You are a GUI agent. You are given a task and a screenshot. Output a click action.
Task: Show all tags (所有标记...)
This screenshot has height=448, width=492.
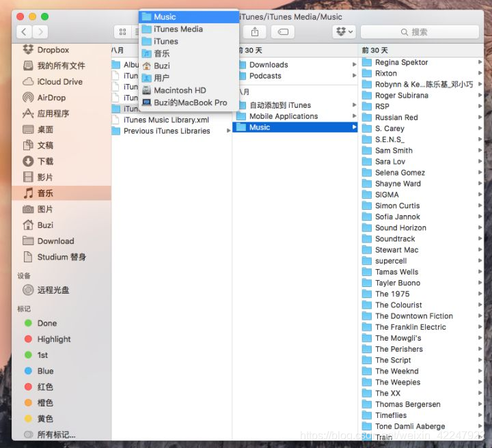click(x=61, y=434)
